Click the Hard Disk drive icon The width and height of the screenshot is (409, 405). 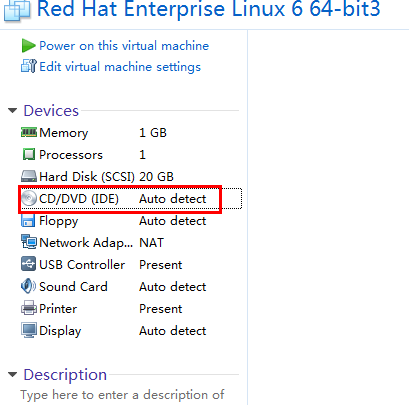29,176
